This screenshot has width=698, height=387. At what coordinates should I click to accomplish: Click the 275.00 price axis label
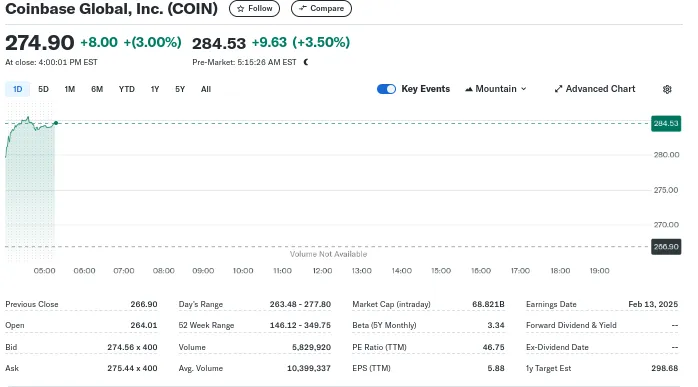tap(666, 190)
